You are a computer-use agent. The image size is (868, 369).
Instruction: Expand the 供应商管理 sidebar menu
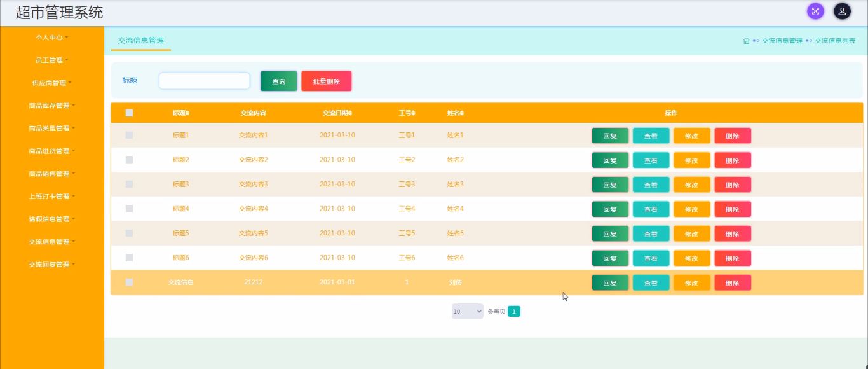click(x=52, y=83)
